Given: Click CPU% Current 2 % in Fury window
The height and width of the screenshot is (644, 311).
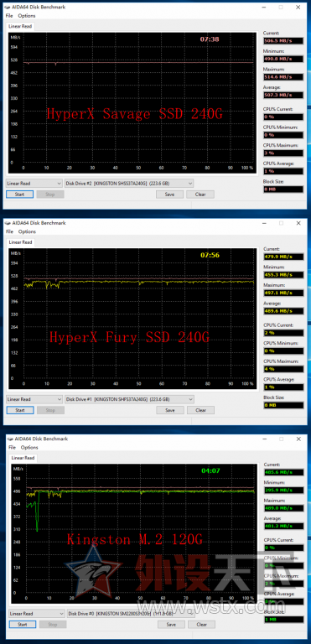Looking at the screenshot, I should pos(283,333).
